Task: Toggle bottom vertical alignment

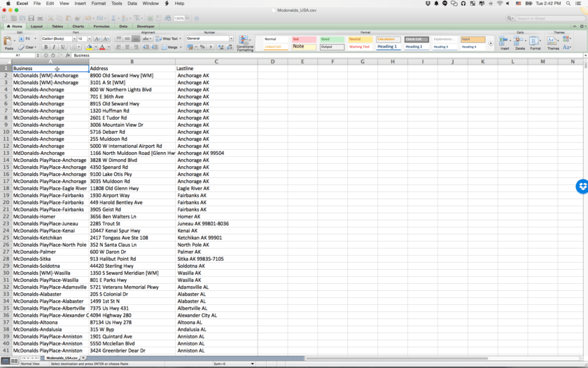Action: [x=136, y=39]
